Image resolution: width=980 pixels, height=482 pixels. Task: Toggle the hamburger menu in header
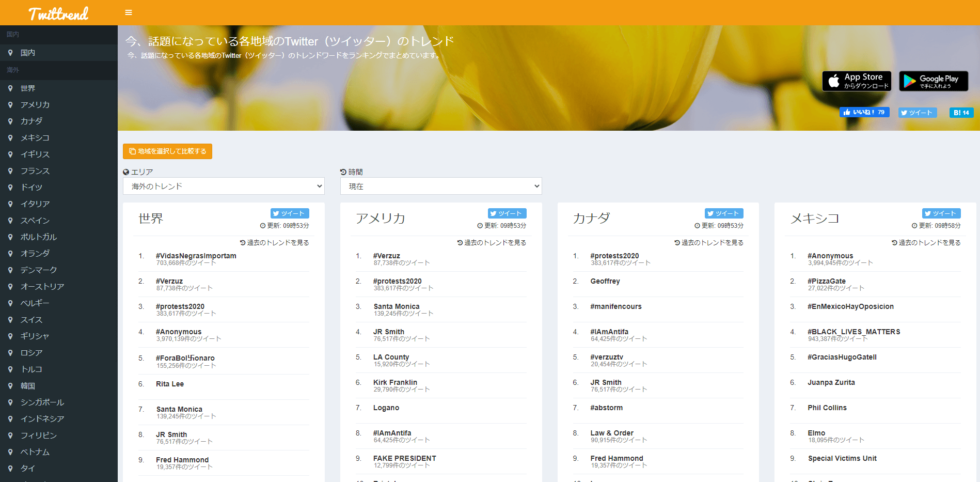pos(129,12)
